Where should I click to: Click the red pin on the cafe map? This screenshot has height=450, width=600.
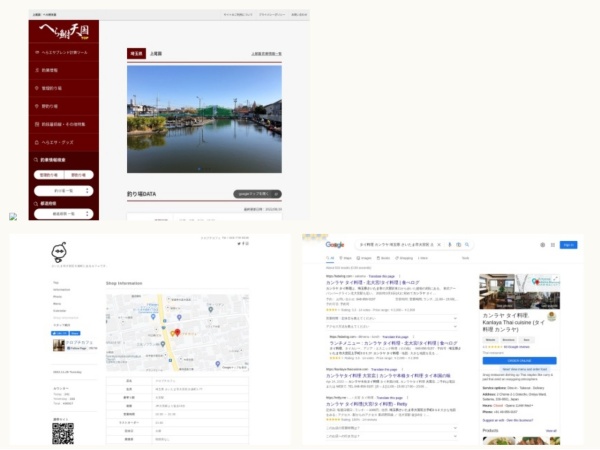tap(177, 333)
